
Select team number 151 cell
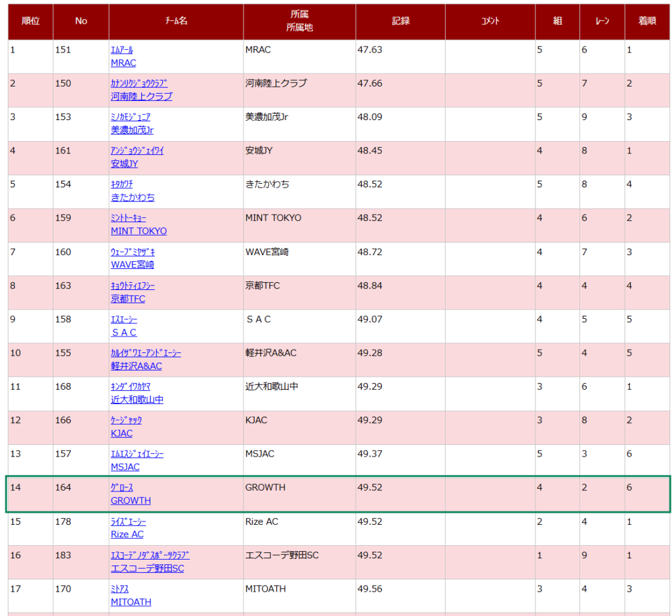(81, 56)
